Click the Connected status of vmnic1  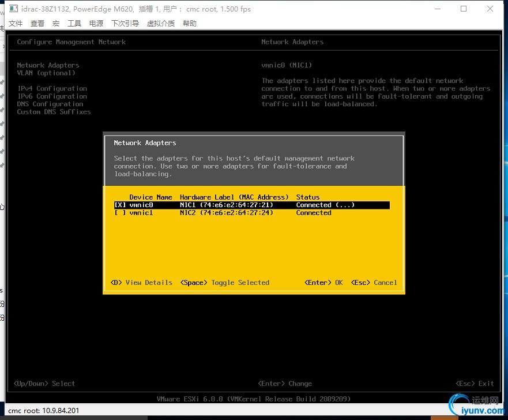coord(314,213)
